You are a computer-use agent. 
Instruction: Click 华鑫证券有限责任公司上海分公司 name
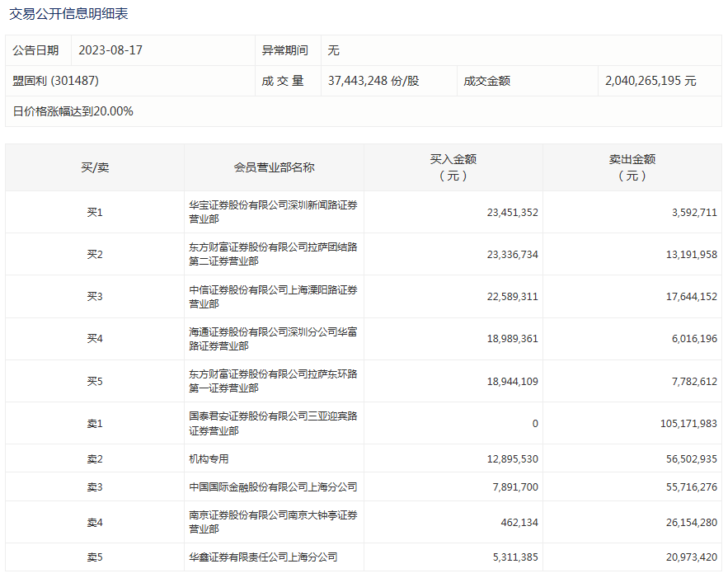(263, 557)
